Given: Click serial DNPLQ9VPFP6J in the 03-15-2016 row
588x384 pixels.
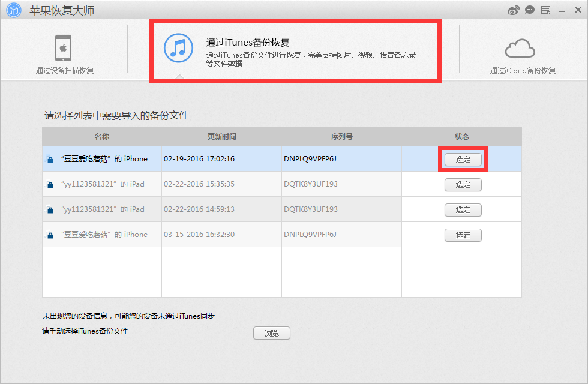Looking at the screenshot, I should coord(310,235).
